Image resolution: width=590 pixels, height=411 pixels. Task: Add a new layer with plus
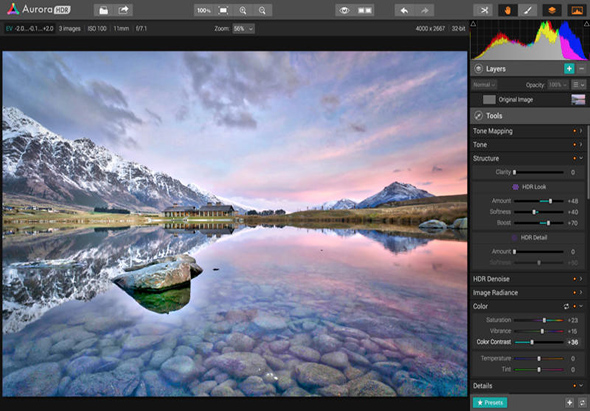[569, 69]
